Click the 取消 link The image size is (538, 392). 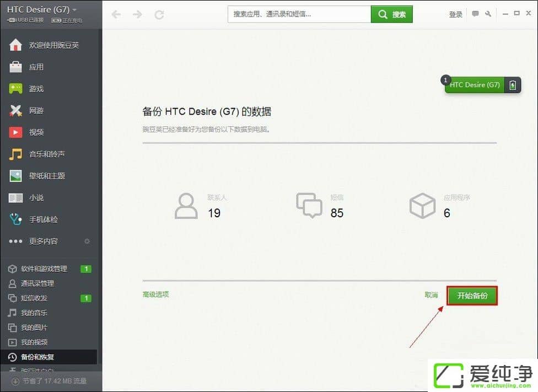(x=431, y=296)
